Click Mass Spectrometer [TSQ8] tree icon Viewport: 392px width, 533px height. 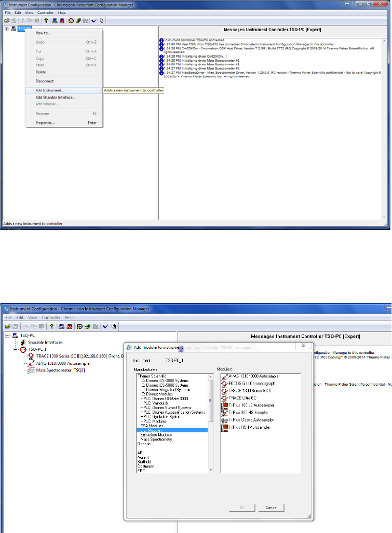click(31, 370)
